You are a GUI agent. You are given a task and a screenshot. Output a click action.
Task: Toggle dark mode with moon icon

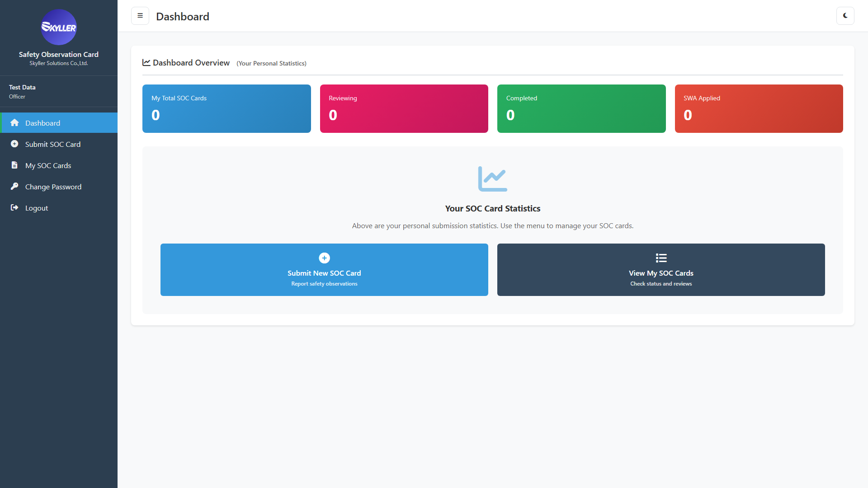click(845, 16)
